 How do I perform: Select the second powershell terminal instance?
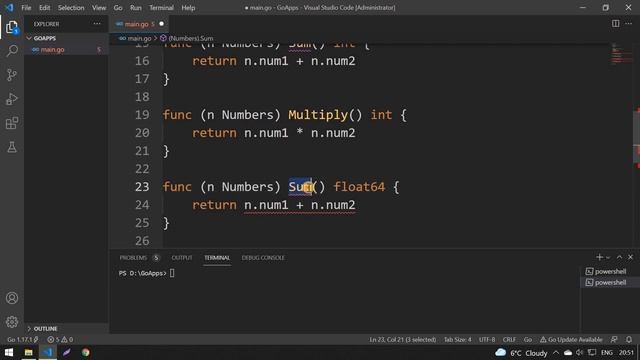tap(606, 282)
